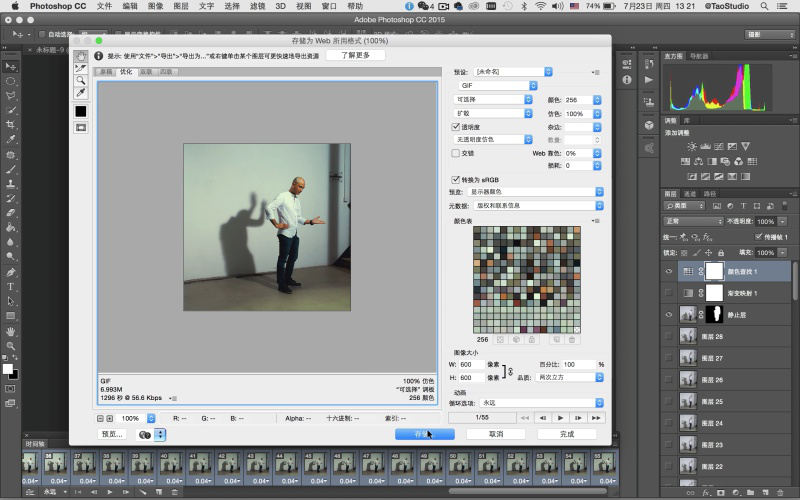Image resolution: width=800 pixels, height=500 pixels.
Task: Open the 滤镜 menu in menu bar
Action: [256, 6]
